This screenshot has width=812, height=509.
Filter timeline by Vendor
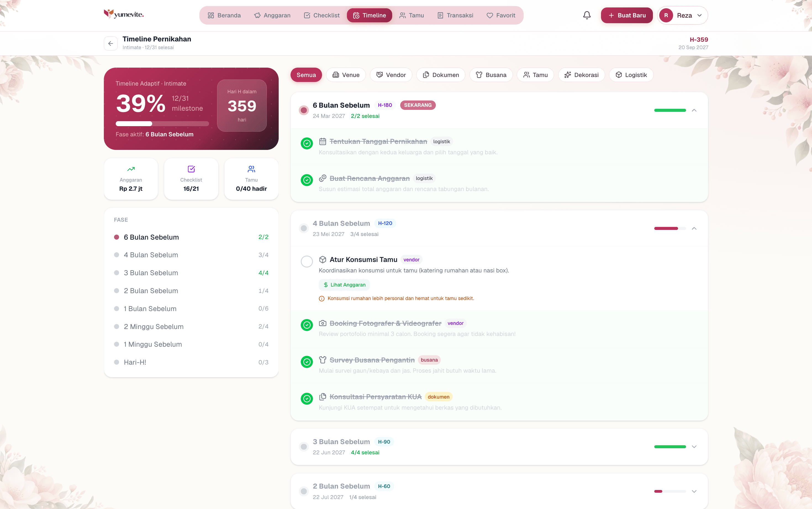pyautogui.click(x=391, y=75)
